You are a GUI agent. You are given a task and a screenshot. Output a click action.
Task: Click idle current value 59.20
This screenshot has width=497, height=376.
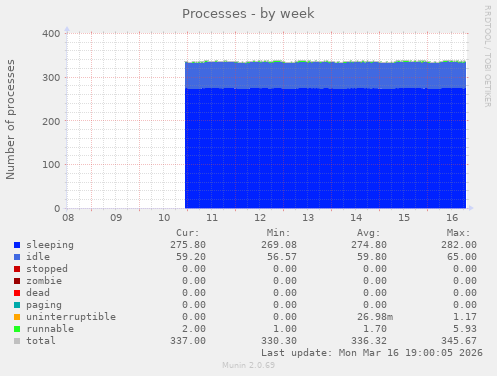pos(191,257)
